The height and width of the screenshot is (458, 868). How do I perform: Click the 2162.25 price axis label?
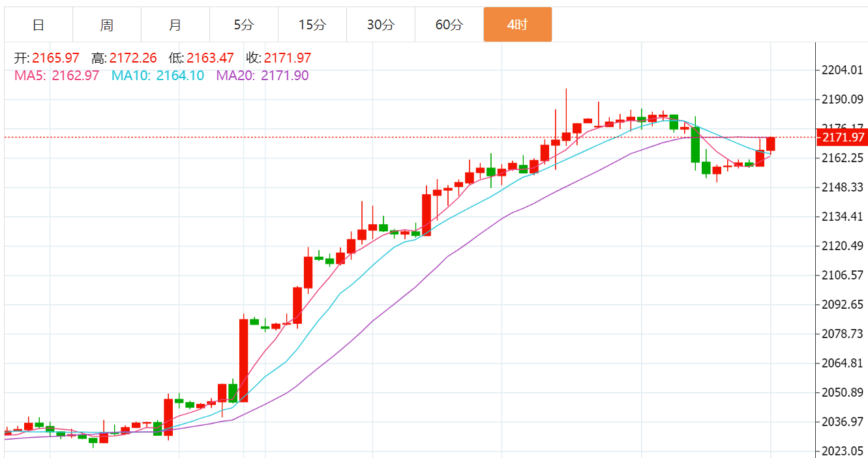pyautogui.click(x=844, y=158)
